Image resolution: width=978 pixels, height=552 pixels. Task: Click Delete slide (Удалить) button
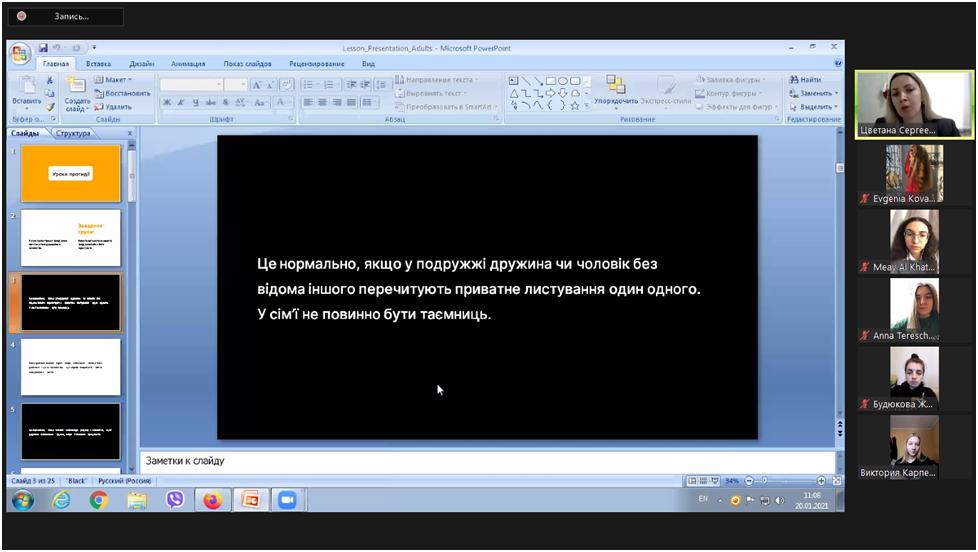[113, 106]
